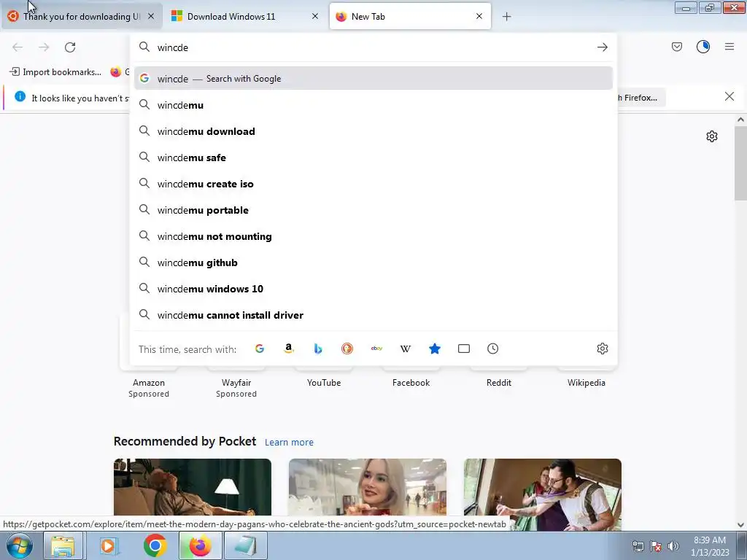Open search settings gear in dropdown
The image size is (747, 560).
[x=602, y=349]
